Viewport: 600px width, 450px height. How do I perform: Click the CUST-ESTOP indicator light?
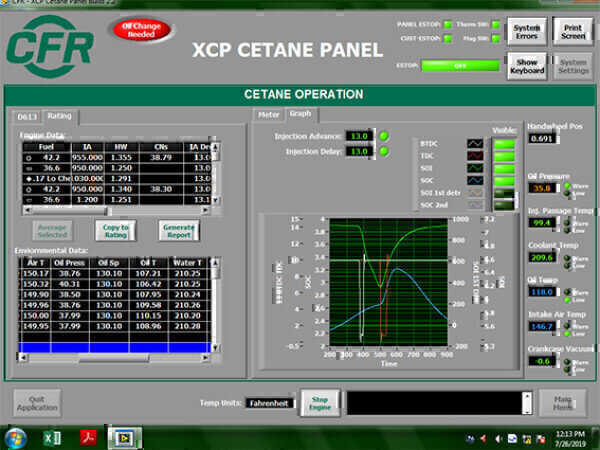point(447,38)
